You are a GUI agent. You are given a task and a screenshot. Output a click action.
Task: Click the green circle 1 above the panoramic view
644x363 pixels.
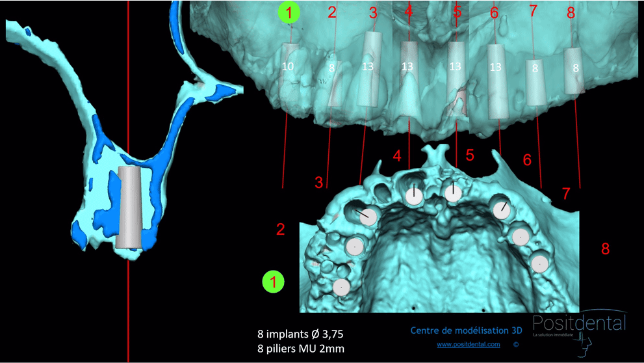coord(289,12)
